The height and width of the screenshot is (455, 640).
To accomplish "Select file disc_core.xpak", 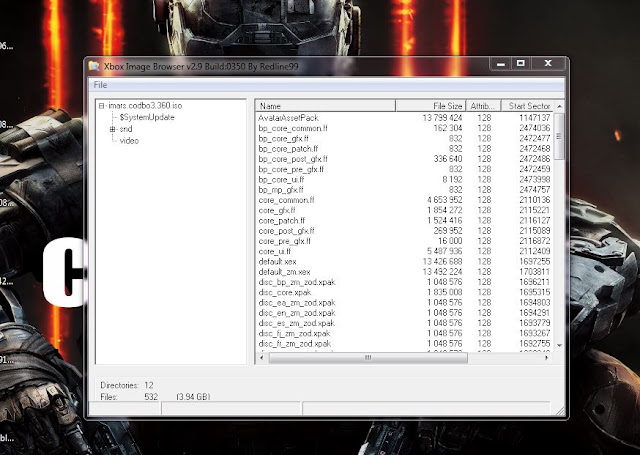I will pyautogui.click(x=285, y=292).
